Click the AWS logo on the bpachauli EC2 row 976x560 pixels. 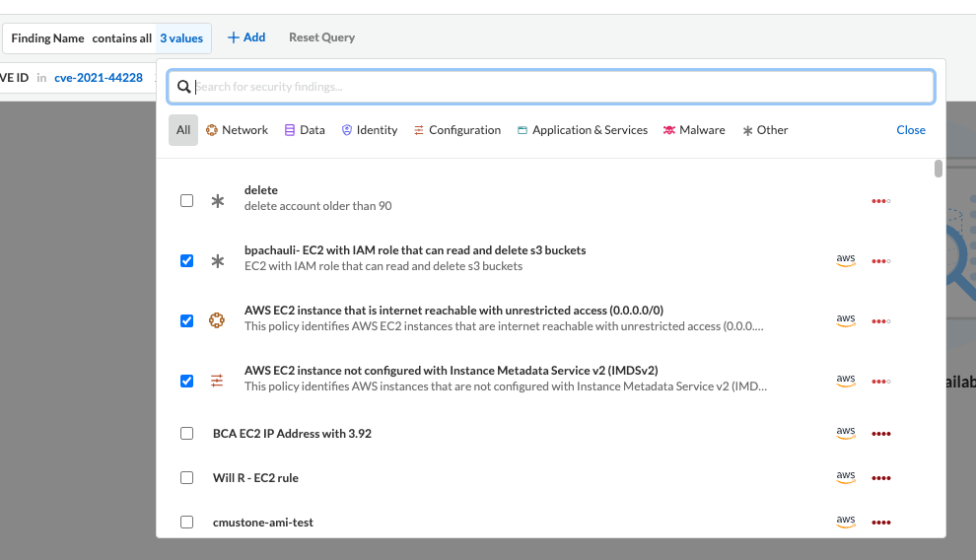pos(845,260)
